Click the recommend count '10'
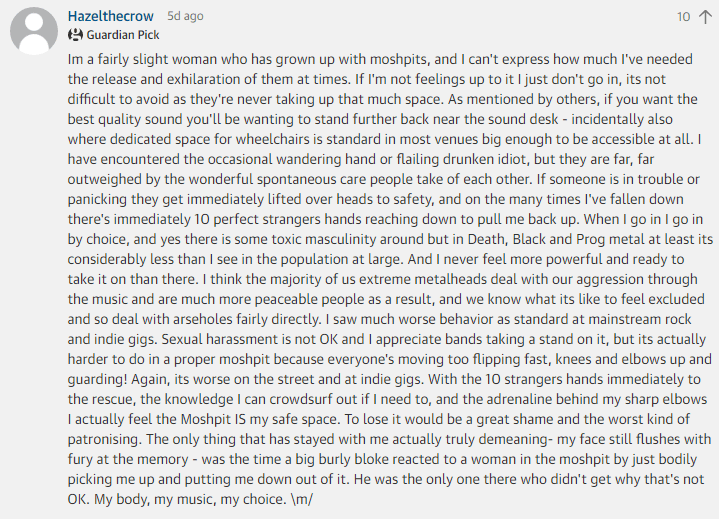The image size is (719, 519). coord(684,17)
